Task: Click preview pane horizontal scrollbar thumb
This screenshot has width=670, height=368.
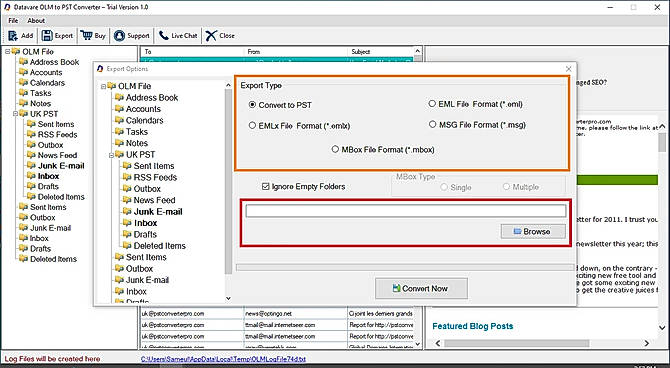Action: pyautogui.click(x=517, y=343)
